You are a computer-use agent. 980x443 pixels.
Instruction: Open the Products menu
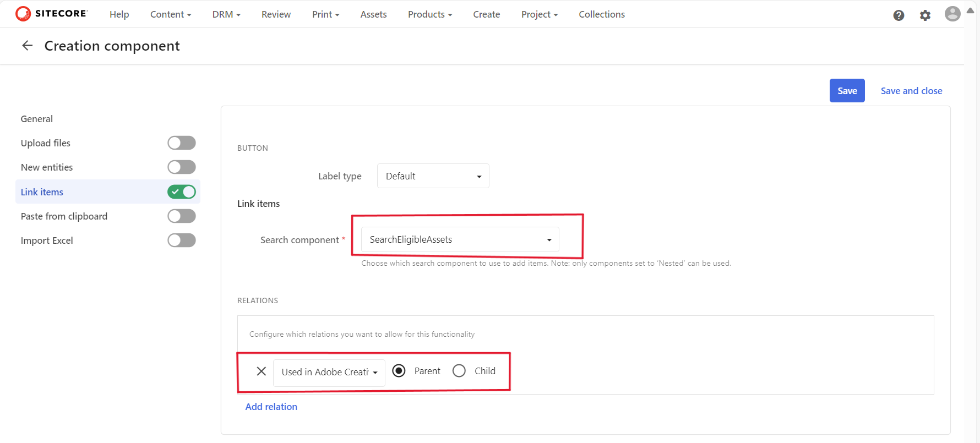point(429,14)
